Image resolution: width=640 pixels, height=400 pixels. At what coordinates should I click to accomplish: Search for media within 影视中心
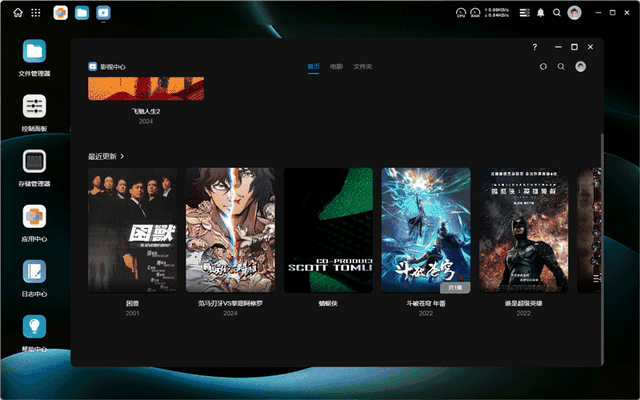[x=561, y=67]
